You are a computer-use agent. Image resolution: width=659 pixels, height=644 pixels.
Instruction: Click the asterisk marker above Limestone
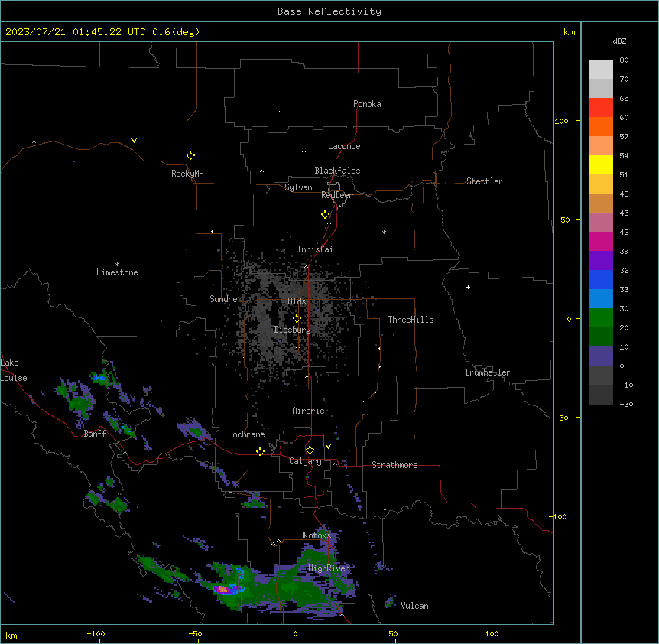(117, 265)
